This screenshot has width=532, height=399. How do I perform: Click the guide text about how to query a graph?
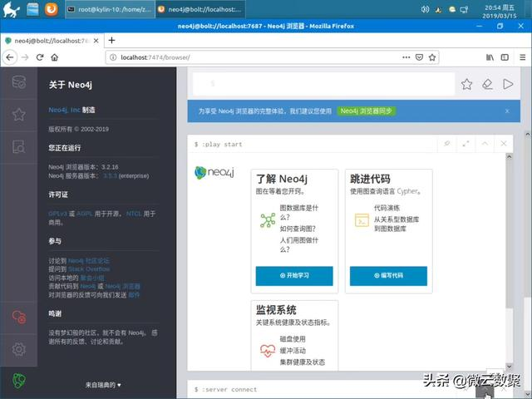[x=298, y=229]
